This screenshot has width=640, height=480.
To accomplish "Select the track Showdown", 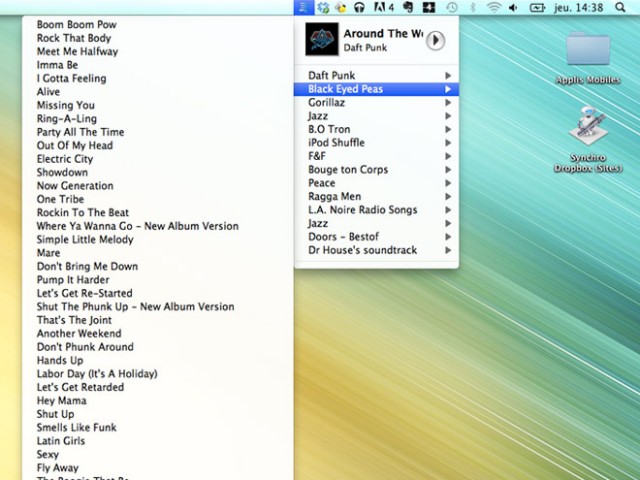I will [x=158, y=173].
